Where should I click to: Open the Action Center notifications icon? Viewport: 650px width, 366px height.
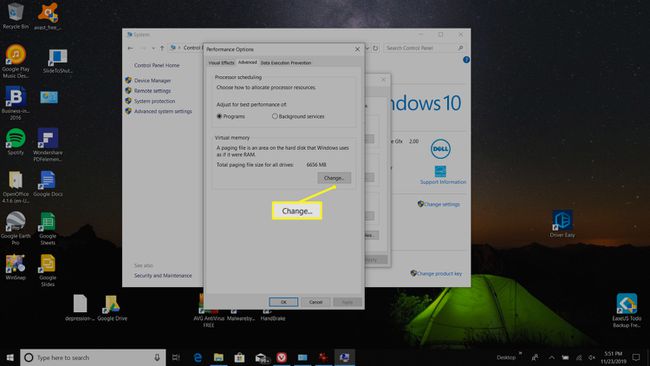click(636, 357)
